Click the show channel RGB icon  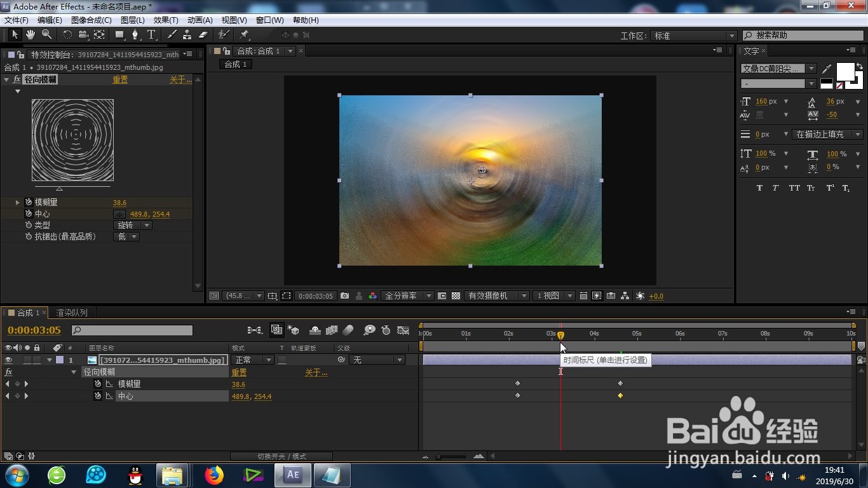click(x=372, y=296)
